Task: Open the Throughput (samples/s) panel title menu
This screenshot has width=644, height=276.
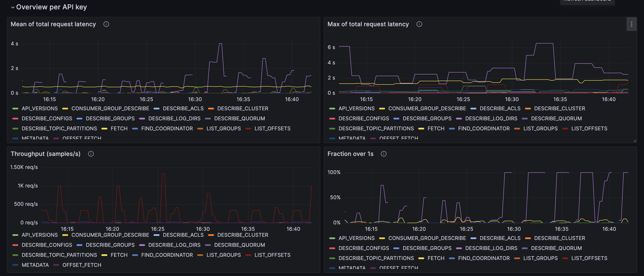Action: tap(46, 154)
